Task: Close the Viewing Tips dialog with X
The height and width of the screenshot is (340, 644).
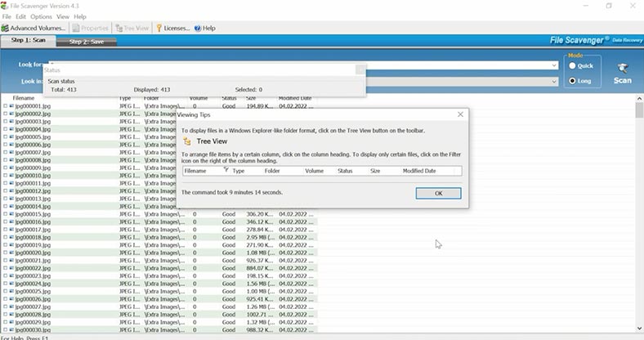Action: point(460,115)
